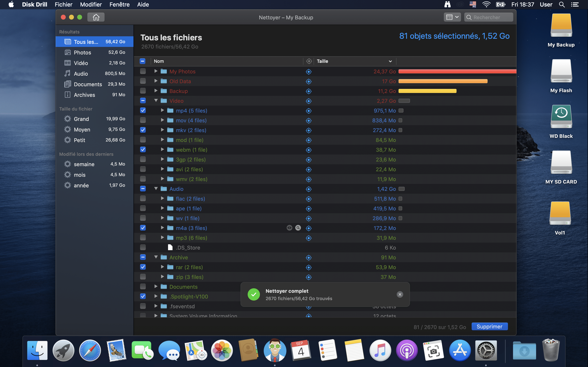Toggle the select-all checkbox in the header

point(143,61)
